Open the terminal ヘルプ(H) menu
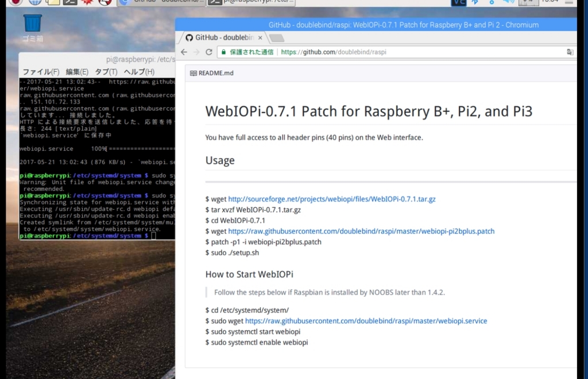588x379 pixels. click(139, 72)
